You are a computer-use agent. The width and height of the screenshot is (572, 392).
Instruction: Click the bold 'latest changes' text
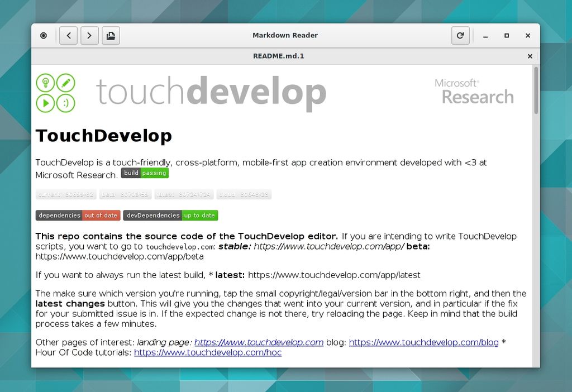70,304
